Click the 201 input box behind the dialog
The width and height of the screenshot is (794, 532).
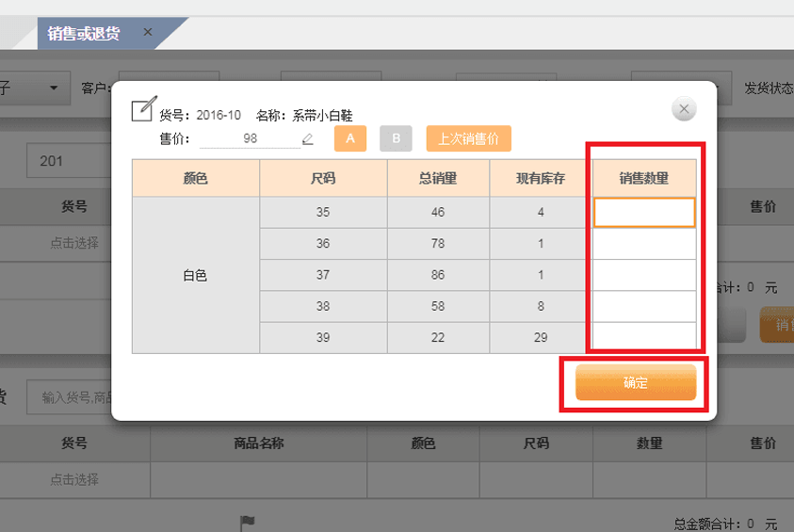point(68,161)
